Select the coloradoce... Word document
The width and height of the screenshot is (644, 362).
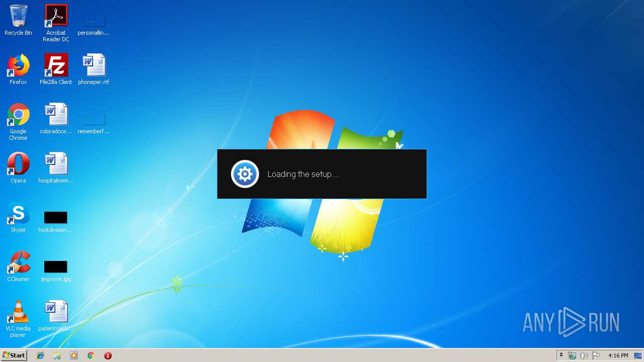pos(56,119)
